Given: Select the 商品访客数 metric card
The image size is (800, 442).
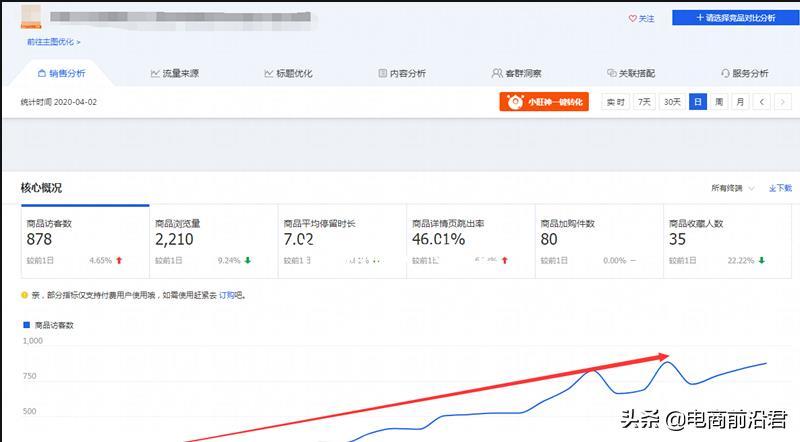Looking at the screenshot, I should [85, 241].
